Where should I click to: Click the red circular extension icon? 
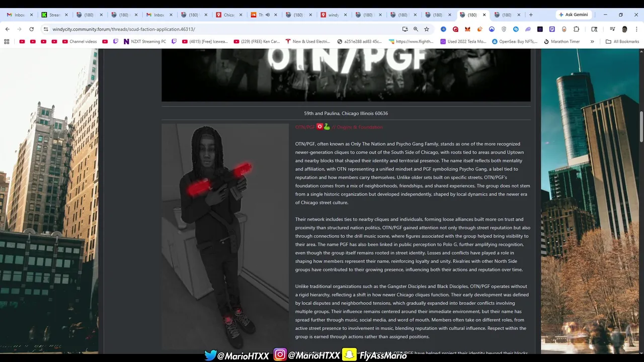click(455, 29)
